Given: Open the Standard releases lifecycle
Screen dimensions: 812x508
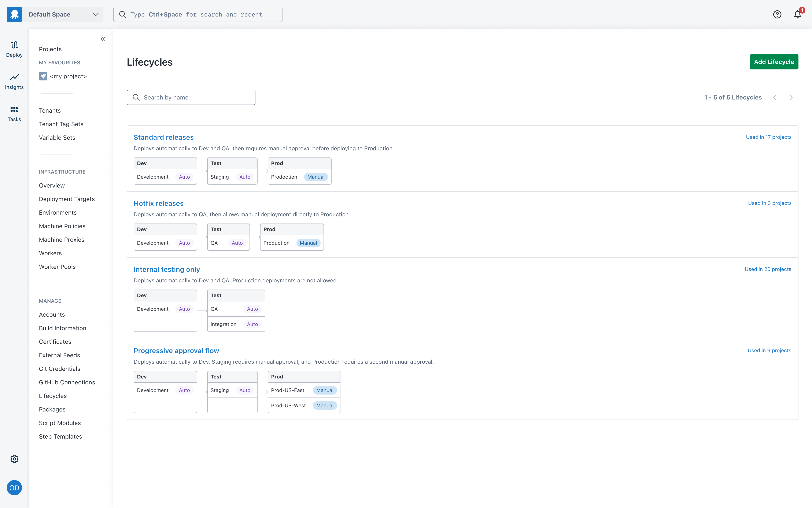Looking at the screenshot, I should pyautogui.click(x=164, y=137).
